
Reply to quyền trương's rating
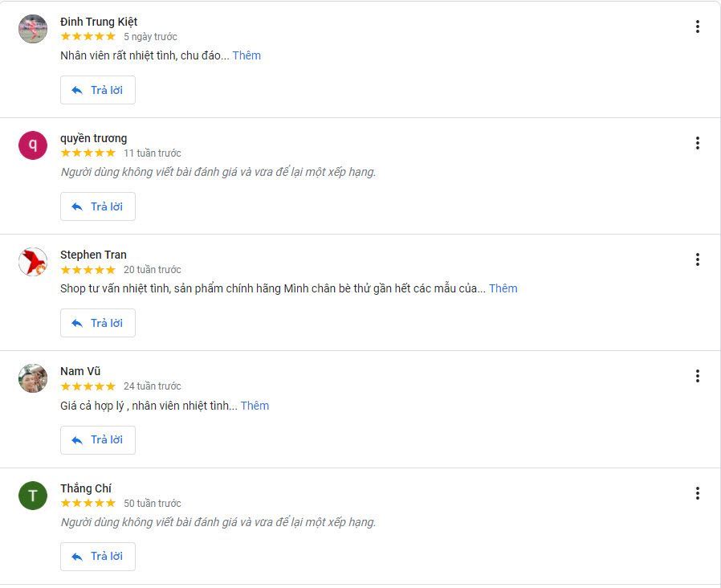pos(98,206)
